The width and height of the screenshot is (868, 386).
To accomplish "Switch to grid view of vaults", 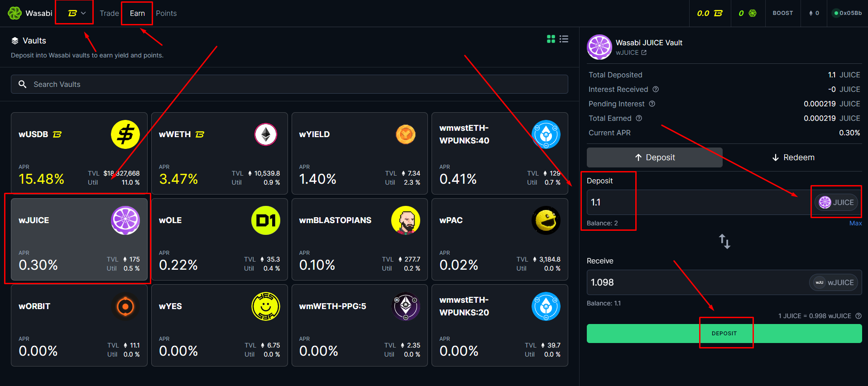I will pyautogui.click(x=551, y=39).
